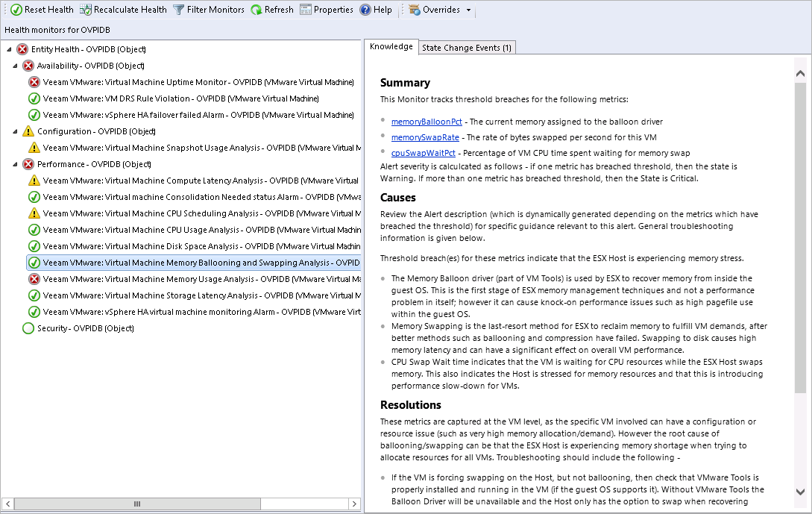This screenshot has height=514, width=812.
Task: Collapse the Entity Health - OVPIDB node
Action: (x=9, y=49)
